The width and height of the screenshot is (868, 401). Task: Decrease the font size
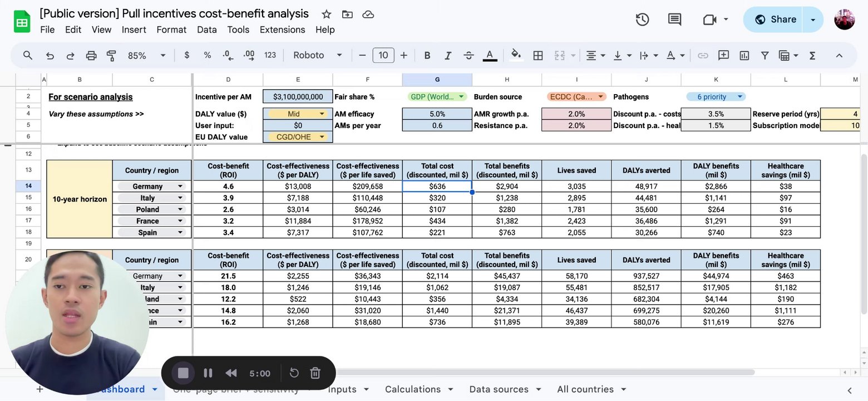tap(362, 55)
